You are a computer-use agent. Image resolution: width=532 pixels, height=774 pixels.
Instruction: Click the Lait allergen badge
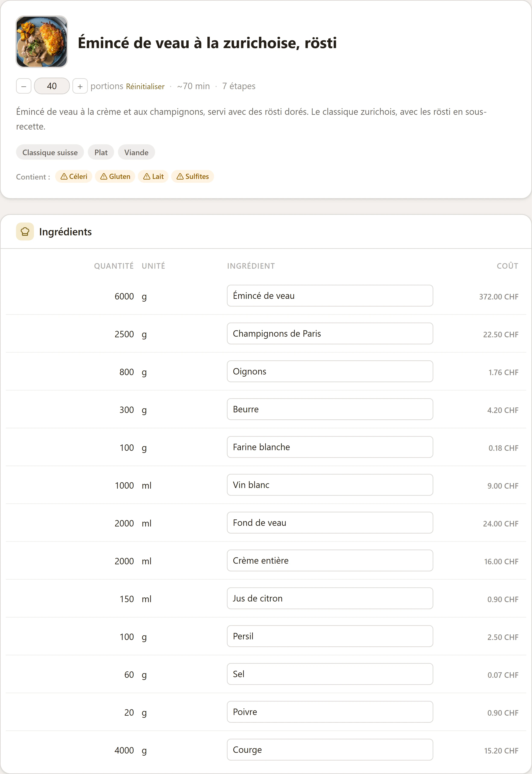[153, 176]
